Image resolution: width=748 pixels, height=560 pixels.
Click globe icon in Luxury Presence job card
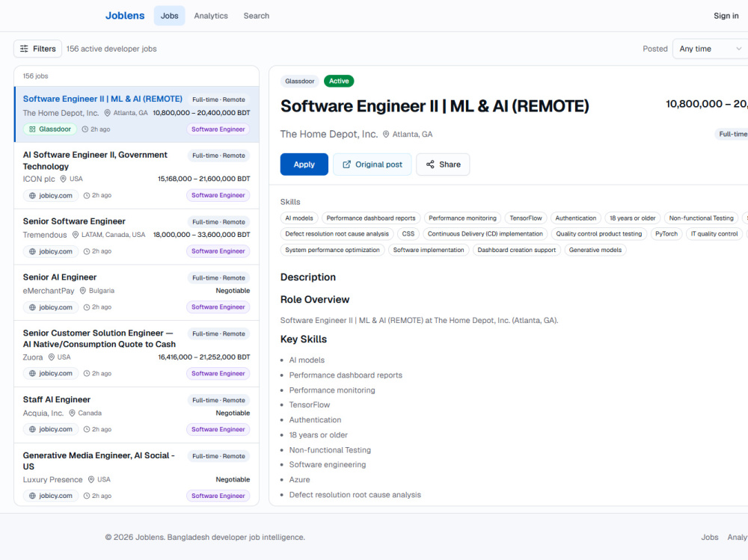(32, 496)
